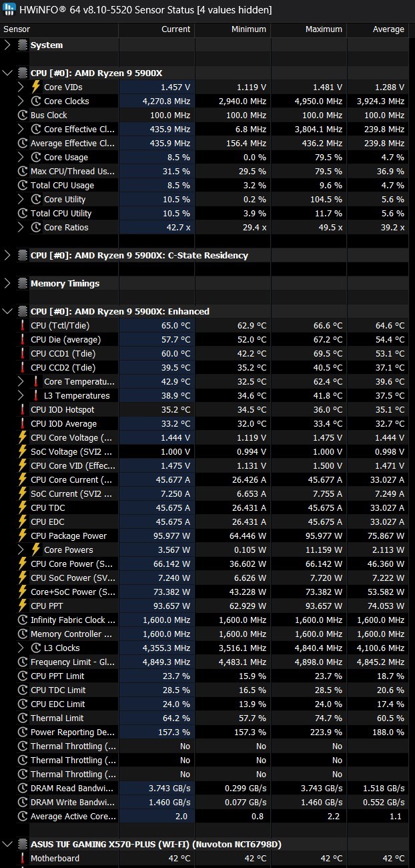This screenshot has width=415, height=868.
Task: Expand the L3 Clocks row
Action: click(x=21, y=648)
